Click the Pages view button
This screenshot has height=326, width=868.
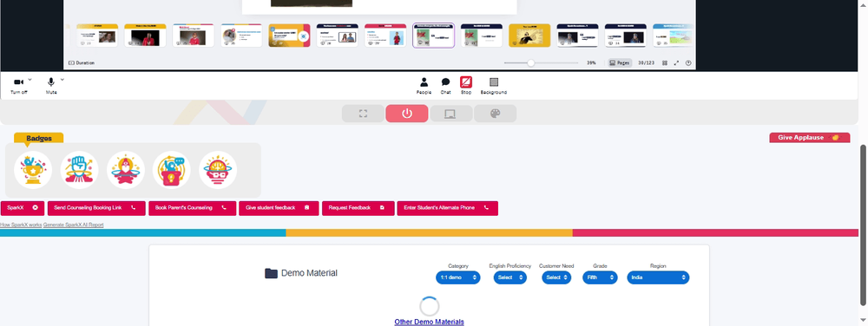point(620,63)
